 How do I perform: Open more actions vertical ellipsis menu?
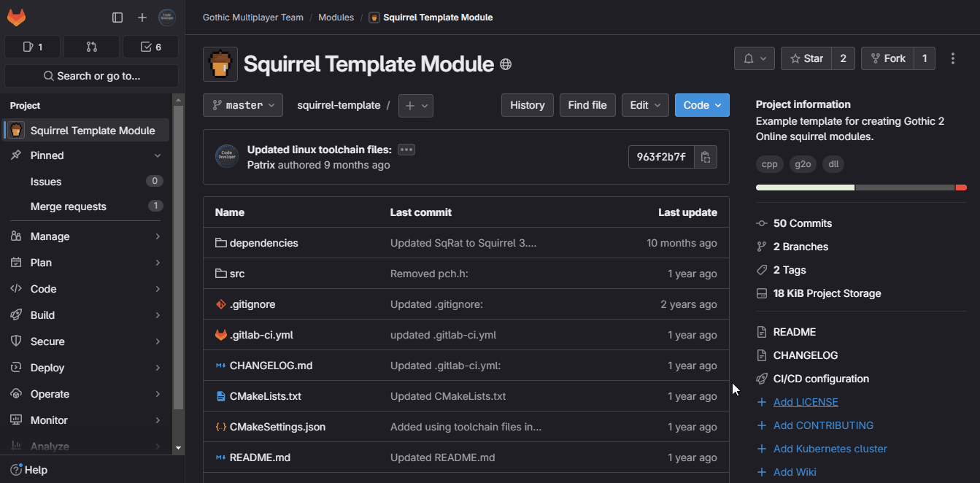tap(953, 58)
